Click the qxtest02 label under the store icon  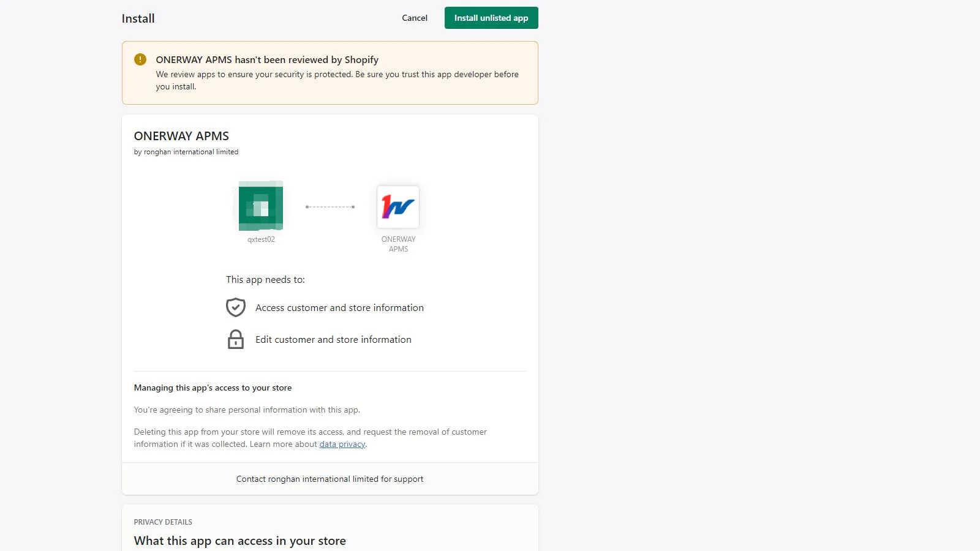(x=260, y=239)
